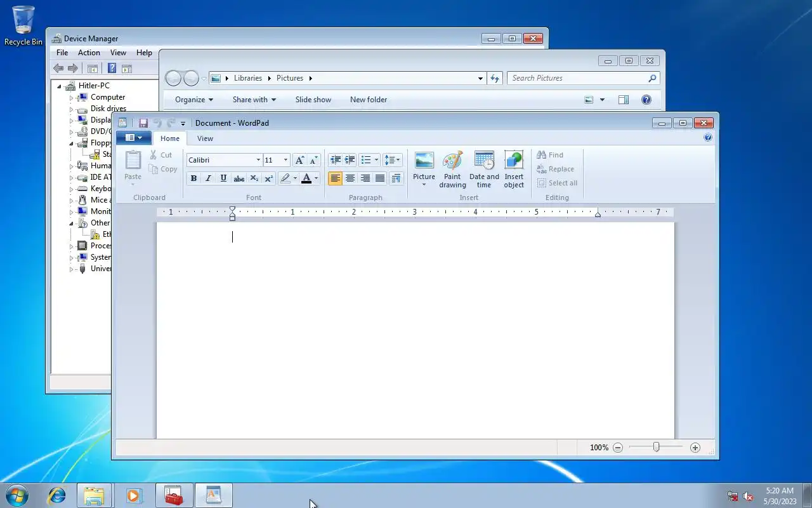Open Action menu in Device Manager
812x508 pixels.
pyautogui.click(x=89, y=53)
